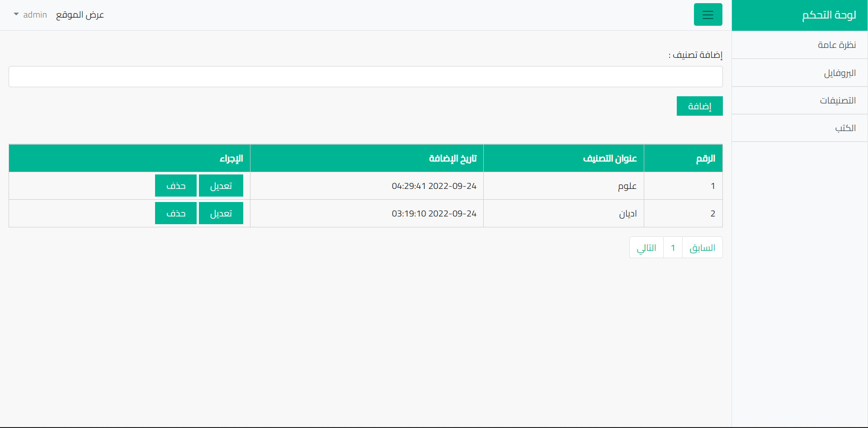Click حذف for the علوم category
The width and height of the screenshot is (868, 428).
(x=176, y=185)
